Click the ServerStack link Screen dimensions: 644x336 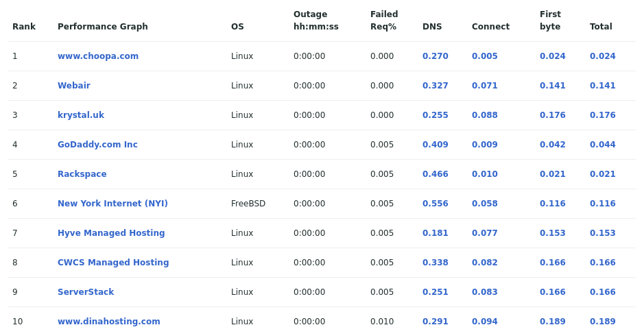(x=86, y=292)
